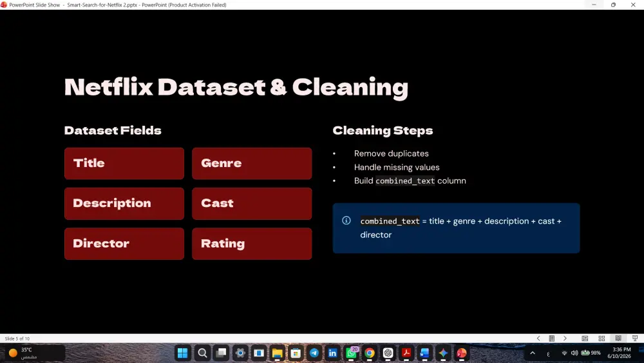644x363 pixels.
Task: Launch Google Chrome from taskbar
Action: tap(370, 353)
